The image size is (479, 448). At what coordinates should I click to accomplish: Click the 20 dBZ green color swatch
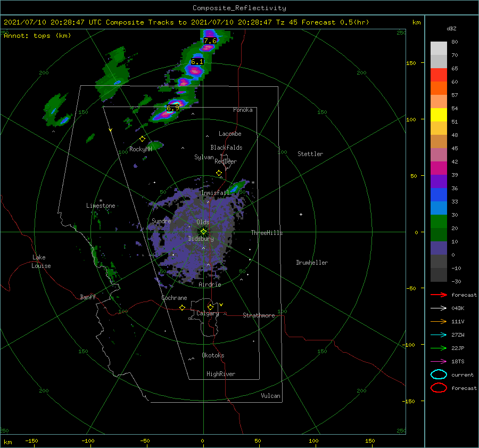click(x=439, y=234)
